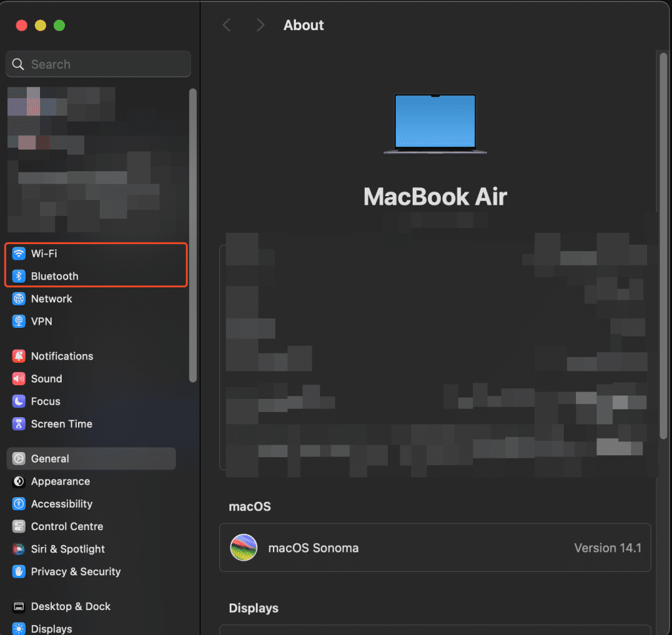Open the Appearance settings icon
Image resolution: width=672 pixels, height=635 pixels.
click(x=19, y=481)
